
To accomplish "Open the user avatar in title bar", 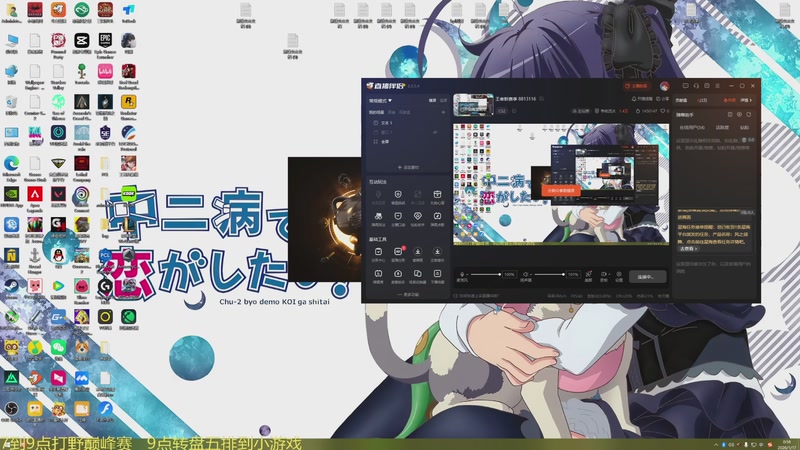I will (x=664, y=86).
